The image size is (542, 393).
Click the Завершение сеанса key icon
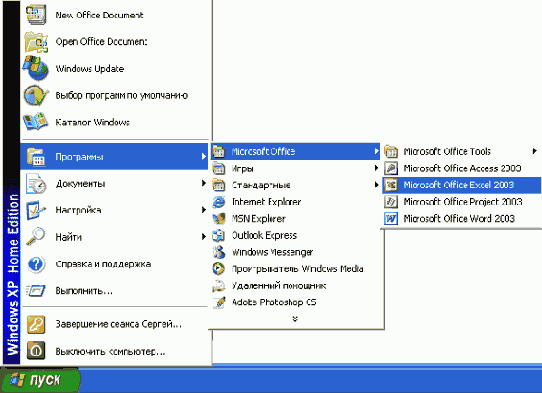36,324
